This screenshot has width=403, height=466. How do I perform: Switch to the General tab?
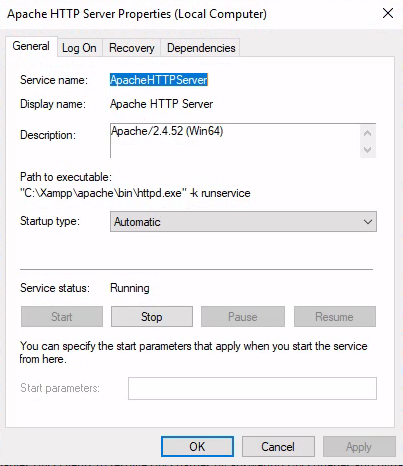pyautogui.click(x=31, y=46)
